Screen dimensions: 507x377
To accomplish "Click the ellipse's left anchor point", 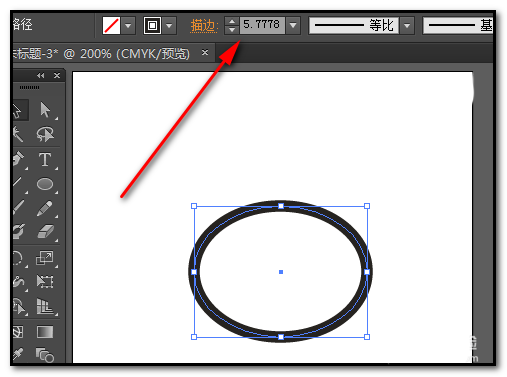I will coord(194,272).
